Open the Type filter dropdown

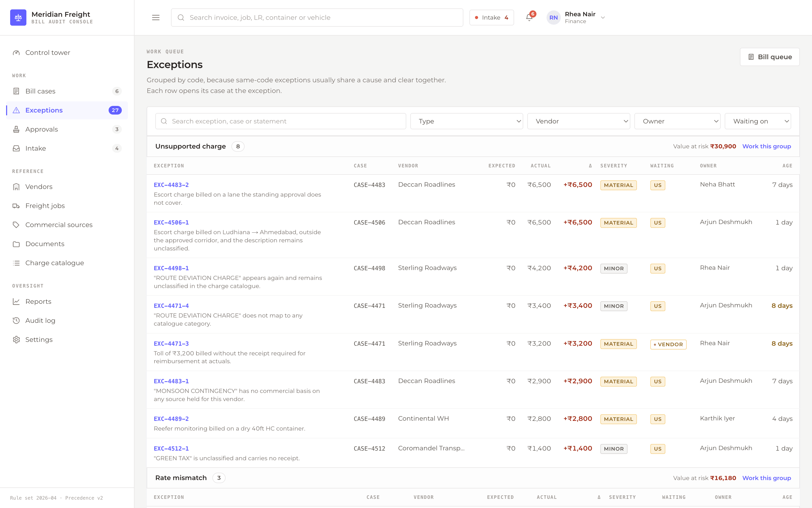click(466, 121)
